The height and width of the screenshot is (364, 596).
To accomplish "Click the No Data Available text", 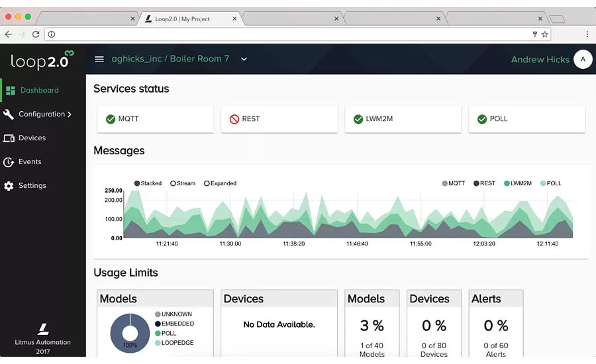I will [x=279, y=324].
